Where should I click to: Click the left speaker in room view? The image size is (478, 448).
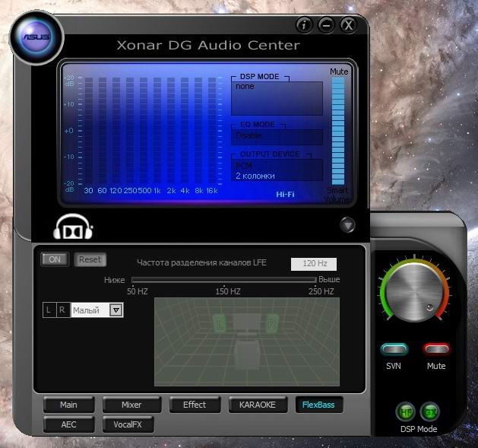(x=221, y=322)
